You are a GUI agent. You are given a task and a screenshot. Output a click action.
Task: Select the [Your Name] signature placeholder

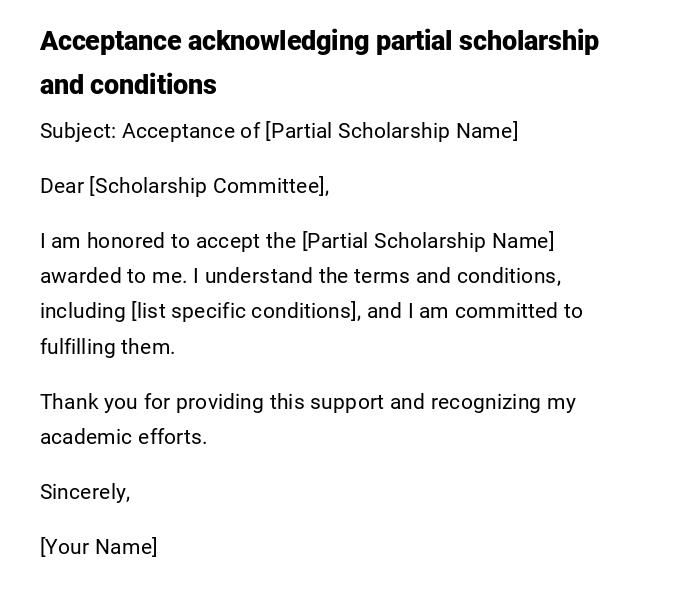[98, 547]
